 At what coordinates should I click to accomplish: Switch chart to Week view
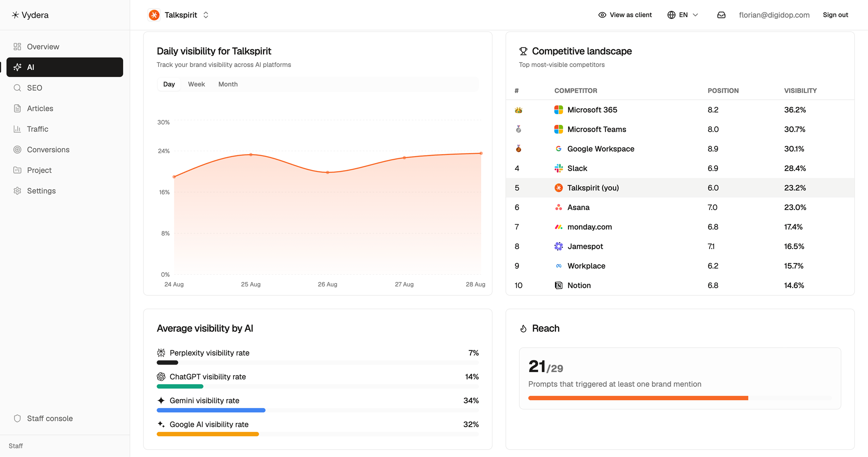[x=196, y=84]
